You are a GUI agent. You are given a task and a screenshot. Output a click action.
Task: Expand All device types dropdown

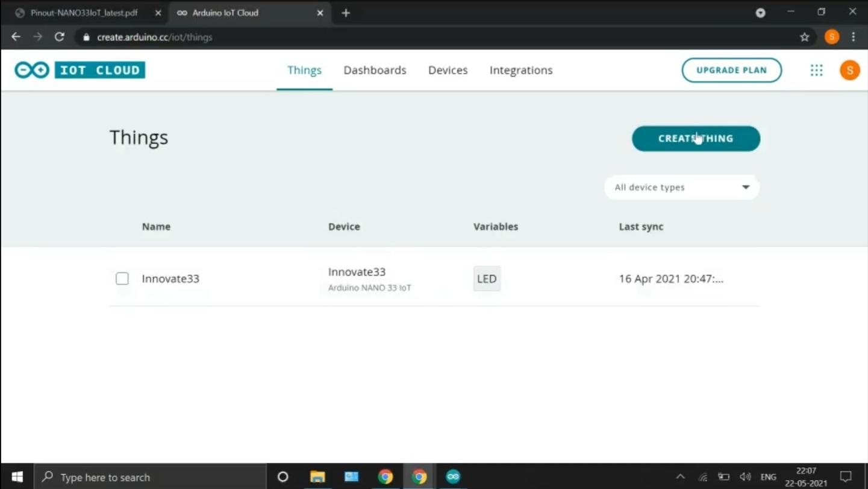pyautogui.click(x=682, y=188)
